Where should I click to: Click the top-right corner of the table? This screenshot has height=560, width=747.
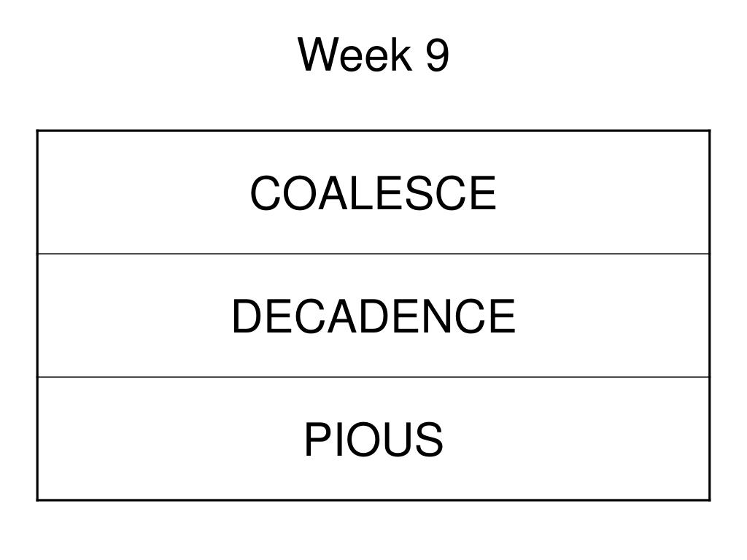tap(710, 131)
